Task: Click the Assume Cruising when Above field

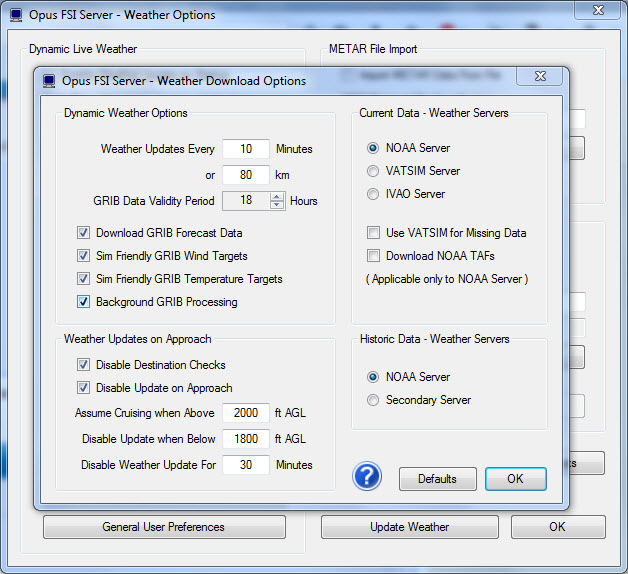Action: pyautogui.click(x=246, y=413)
